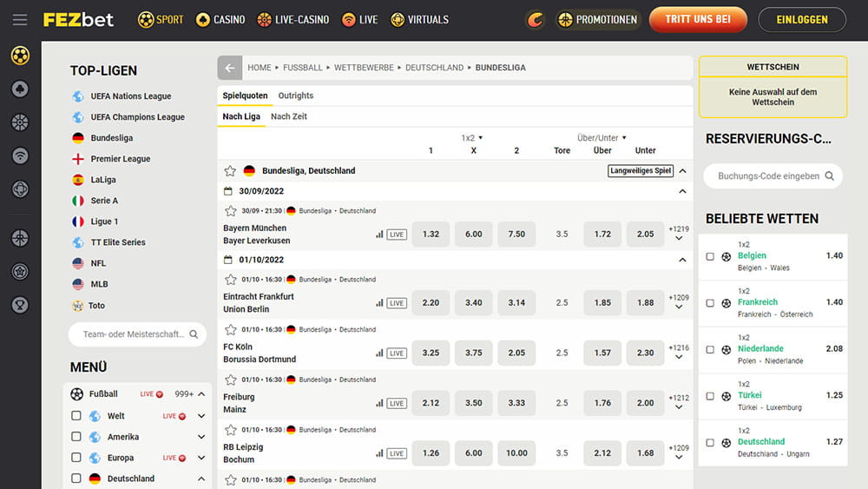Open the LIVE-CASINO navigation item
The image size is (868, 489).
[293, 20]
